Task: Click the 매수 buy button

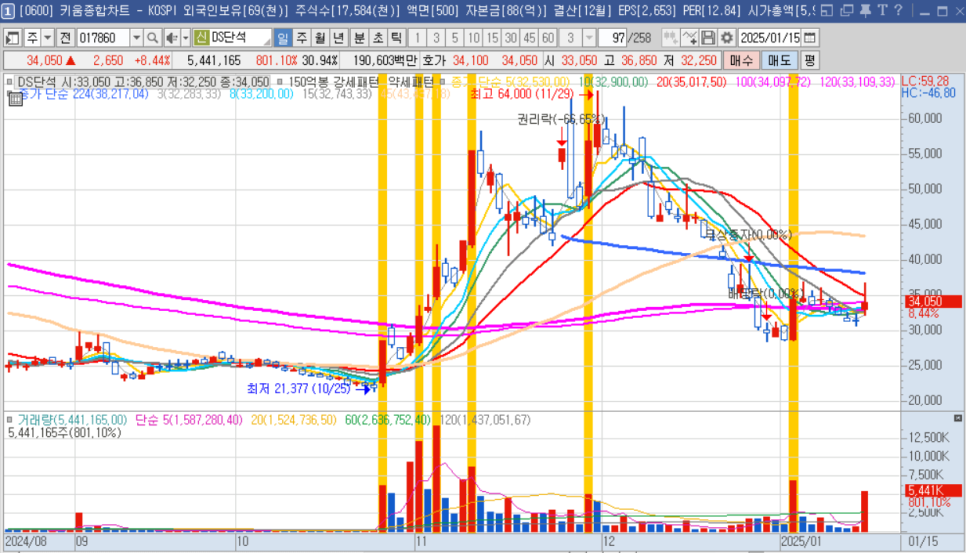Action: (x=741, y=60)
